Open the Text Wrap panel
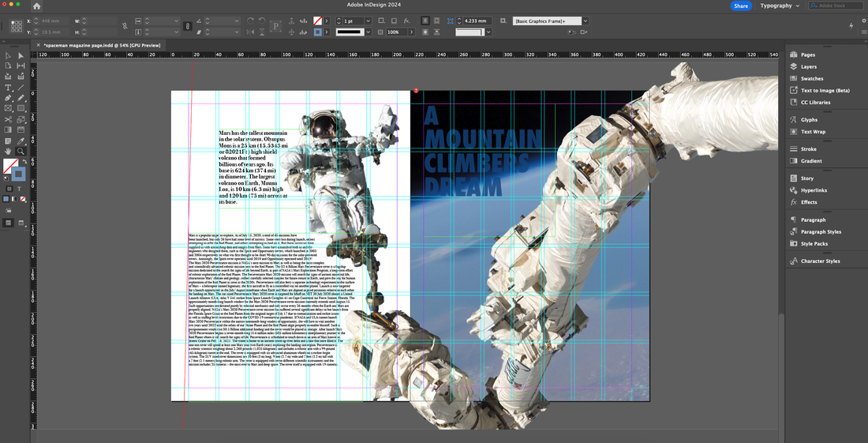868x443 pixels. coord(813,132)
